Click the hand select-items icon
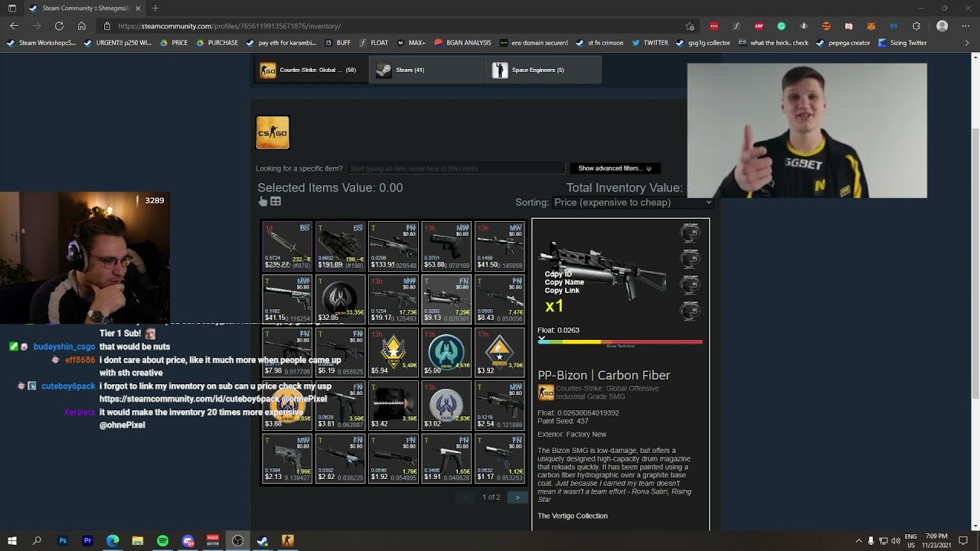 click(x=263, y=201)
